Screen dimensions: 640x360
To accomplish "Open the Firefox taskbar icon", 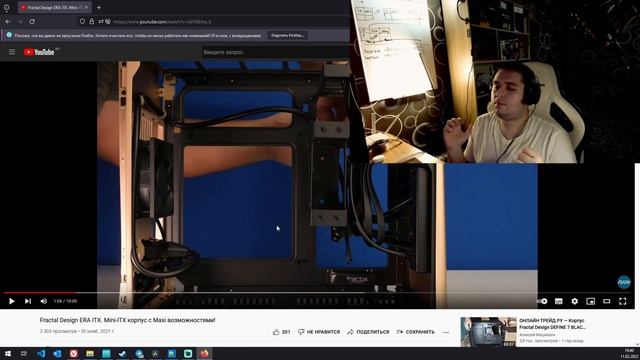I will pyautogui.click(x=204, y=353).
